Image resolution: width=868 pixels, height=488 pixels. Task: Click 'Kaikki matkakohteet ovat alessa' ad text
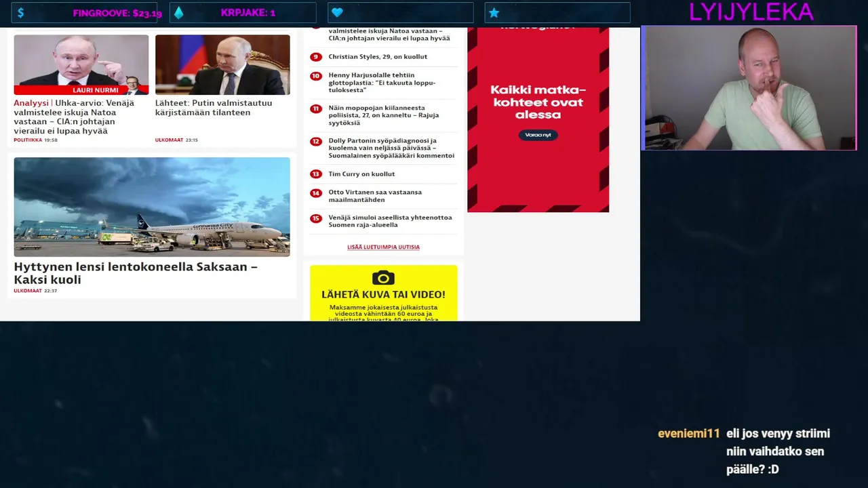[538, 102]
